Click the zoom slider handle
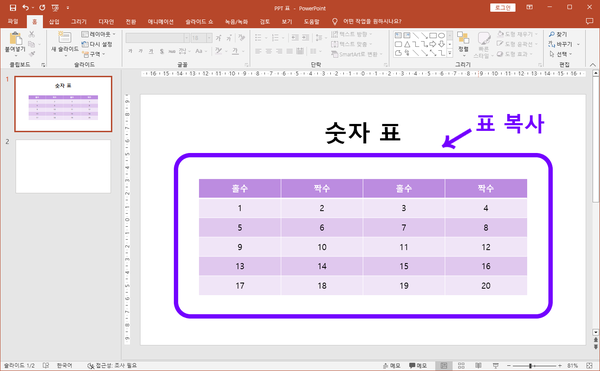This screenshot has height=371, width=600. [531, 366]
